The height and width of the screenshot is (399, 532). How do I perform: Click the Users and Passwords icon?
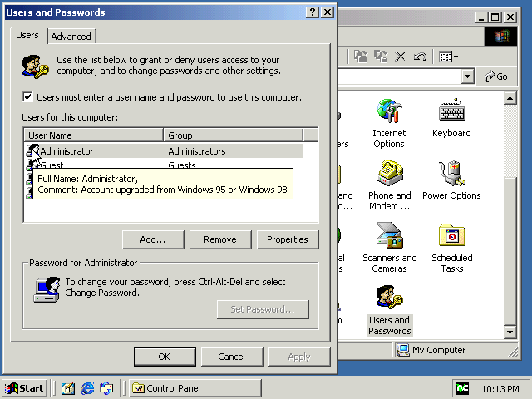pos(389,309)
